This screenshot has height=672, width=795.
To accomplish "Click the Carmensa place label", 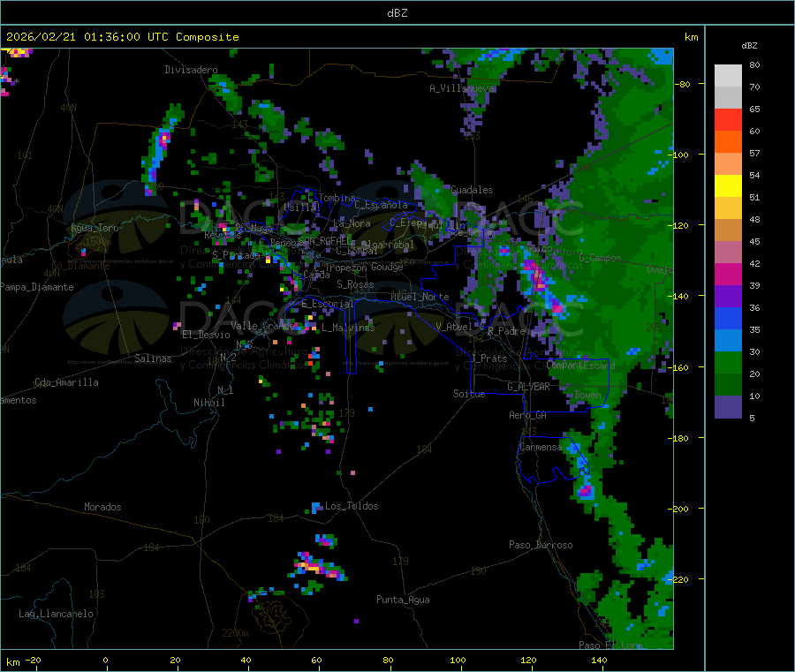I will (x=541, y=447).
